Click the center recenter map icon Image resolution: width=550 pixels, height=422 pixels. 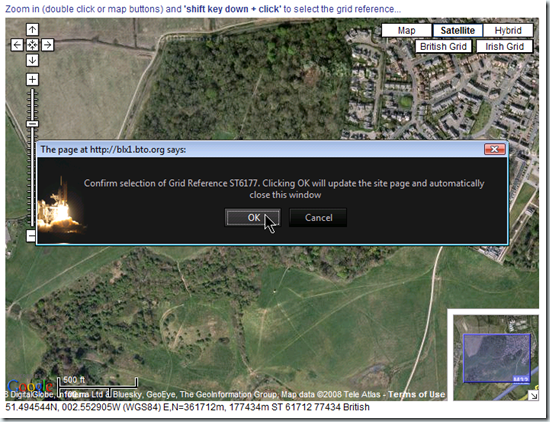point(32,45)
